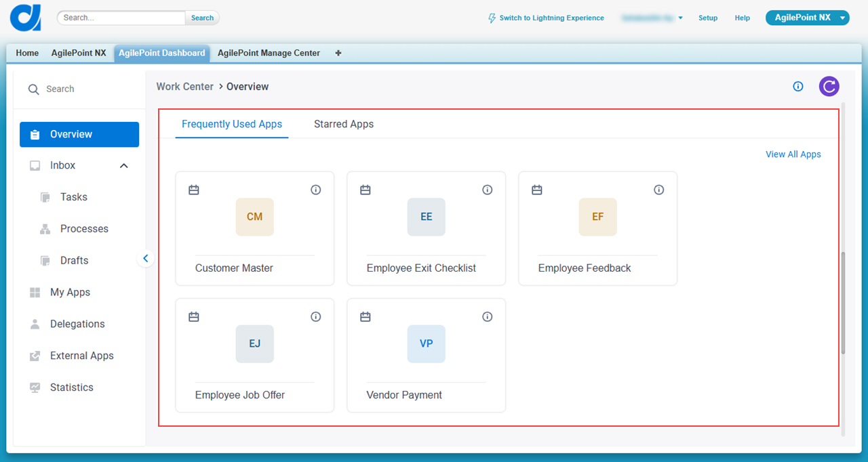Click the top Search button

(x=202, y=18)
